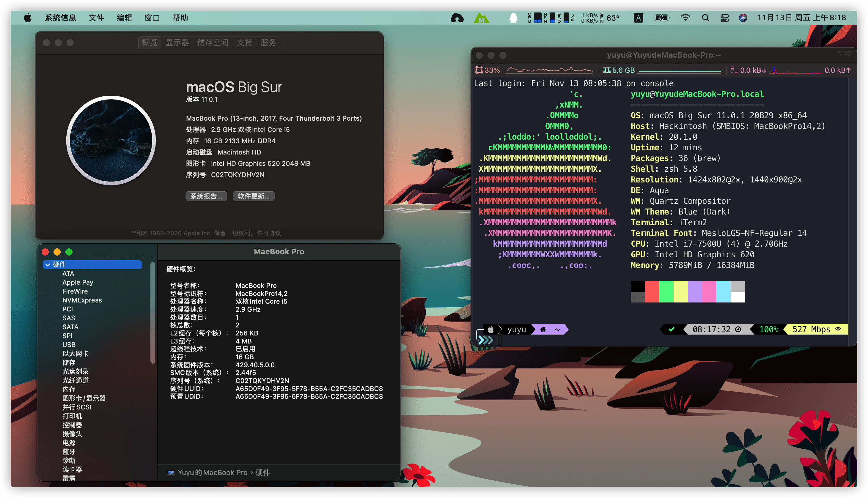Click the 软件更新... button
This screenshot has height=498, width=868.
pyautogui.click(x=254, y=196)
